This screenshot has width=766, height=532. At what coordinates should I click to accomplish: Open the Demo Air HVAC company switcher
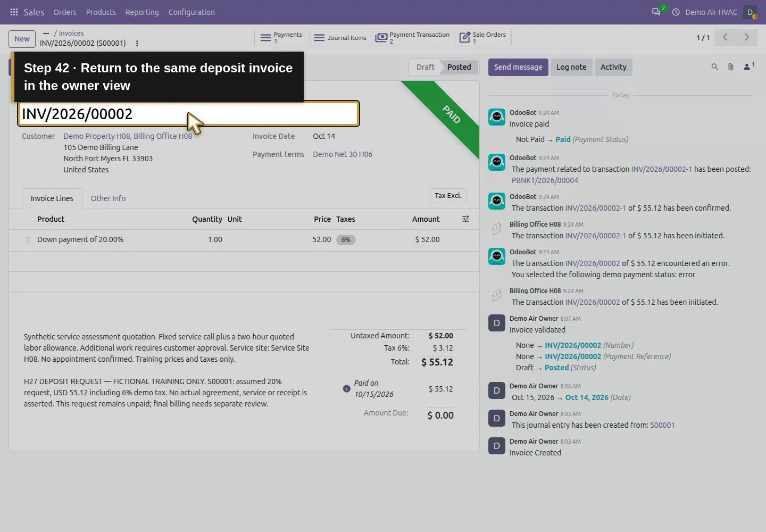click(x=711, y=12)
